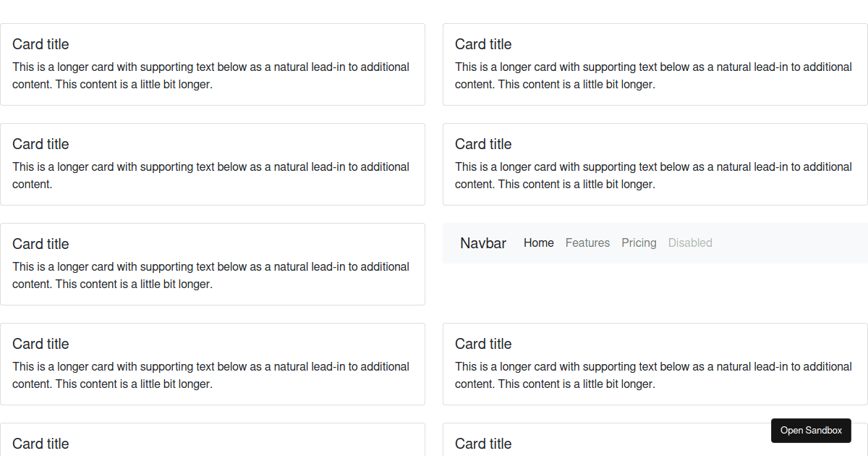The height and width of the screenshot is (456, 868).
Task: Select body text of the top-right card
Action: coord(653,75)
